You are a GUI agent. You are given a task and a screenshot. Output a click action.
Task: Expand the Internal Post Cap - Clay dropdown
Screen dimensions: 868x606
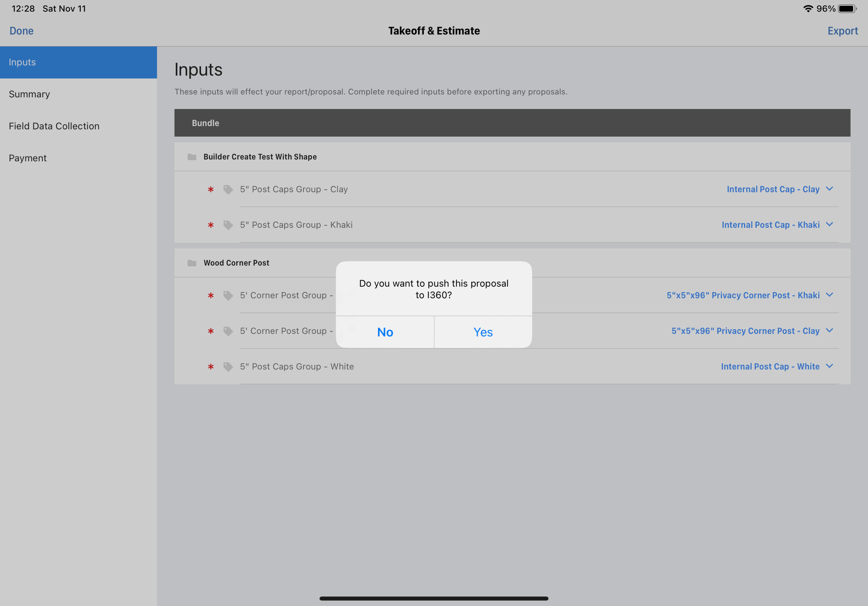tap(780, 189)
